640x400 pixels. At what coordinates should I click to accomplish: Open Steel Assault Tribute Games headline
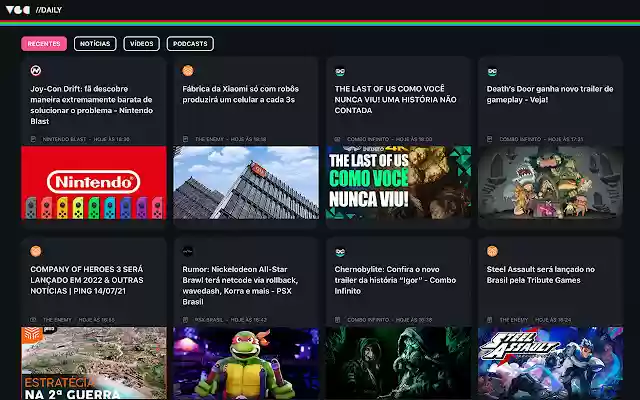(x=541, y=275)
